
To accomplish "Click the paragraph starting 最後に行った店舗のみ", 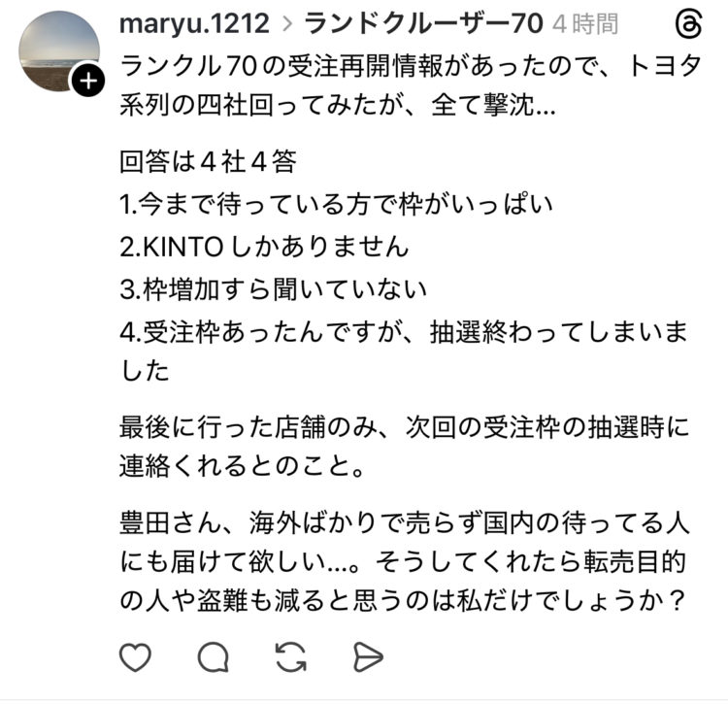I will [405, 447].
